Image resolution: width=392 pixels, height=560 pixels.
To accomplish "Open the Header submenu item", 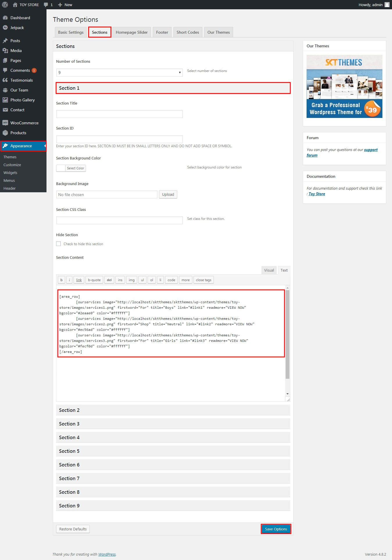I will [10, 188].
